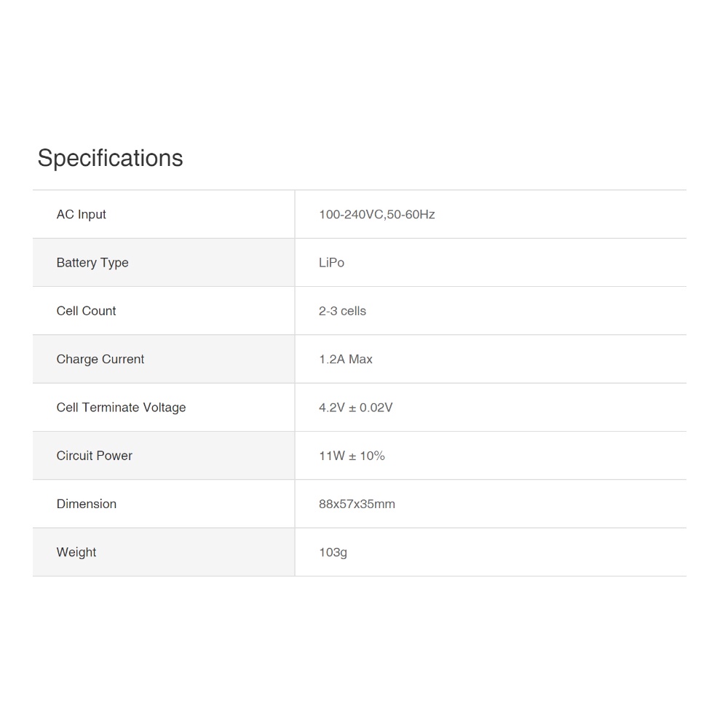Select the Circuit Power label
Viewport: 728px width, 728px height.
pos(94,456)
